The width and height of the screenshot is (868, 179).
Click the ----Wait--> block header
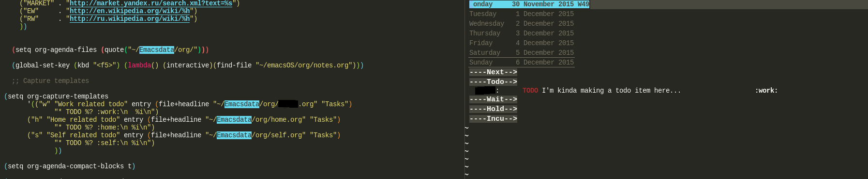coord(493,99)
